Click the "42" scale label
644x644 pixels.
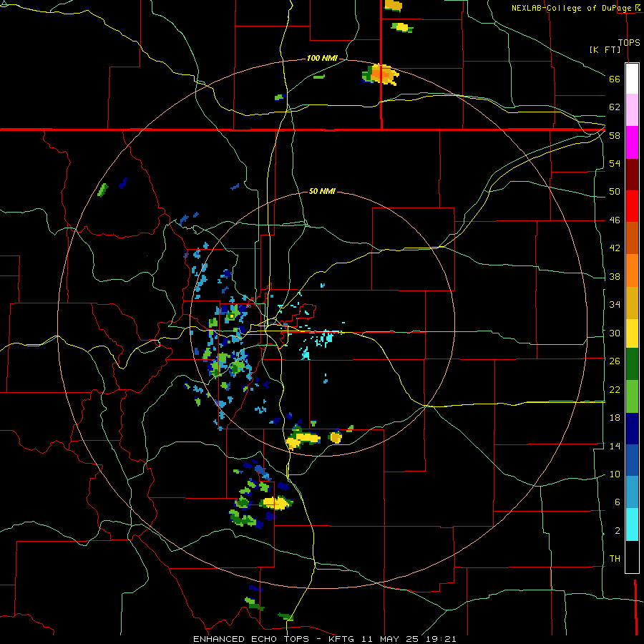coord(615,248)
